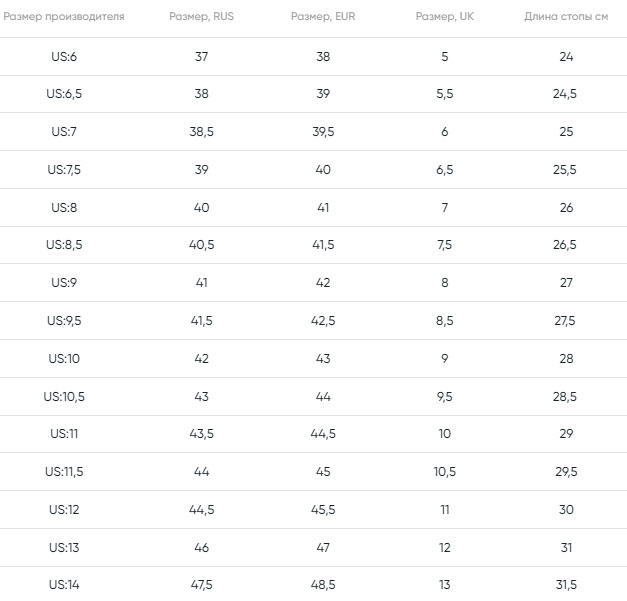This screenshot has height=601, width=627.
Task: Click the "Размер, RUS" column header
Action: (202, 18)
